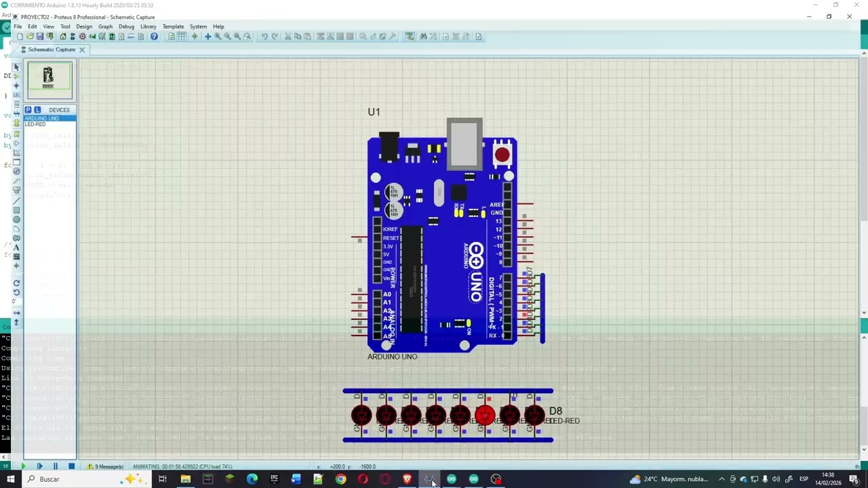The width and height of the screenshot is (868, 488).
Task: Toggle the grid display toolbar icon
Action: 182,37
